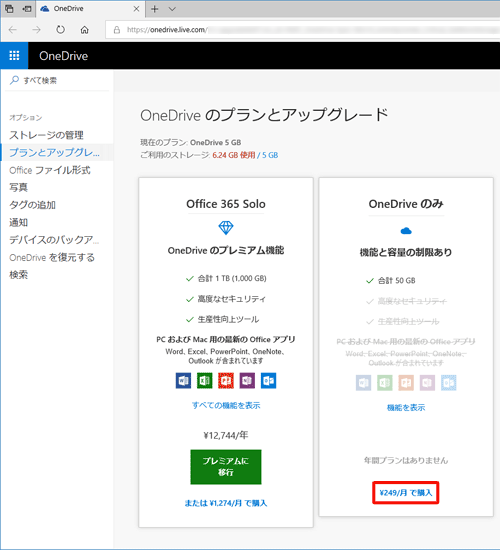Image resolution: width=500 pixels, height=550 pixels.
Task: Click 年間プランはありません text
Action: click(x=406, y=460)
